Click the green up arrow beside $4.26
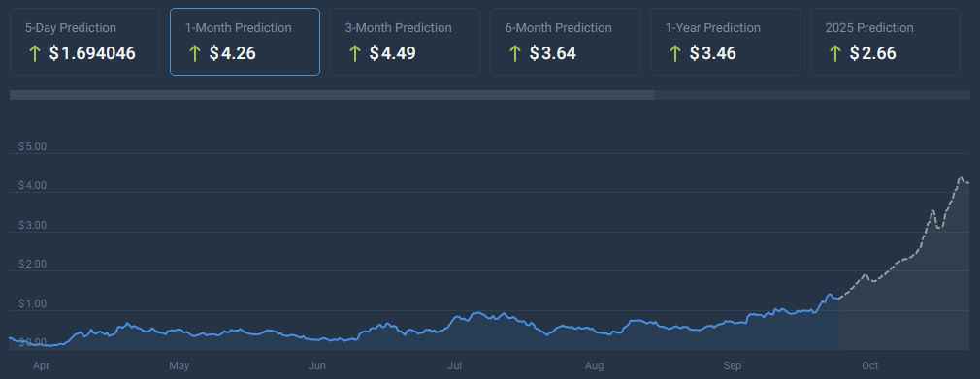This screenshot has height=379, width=980. click(194, 53)
